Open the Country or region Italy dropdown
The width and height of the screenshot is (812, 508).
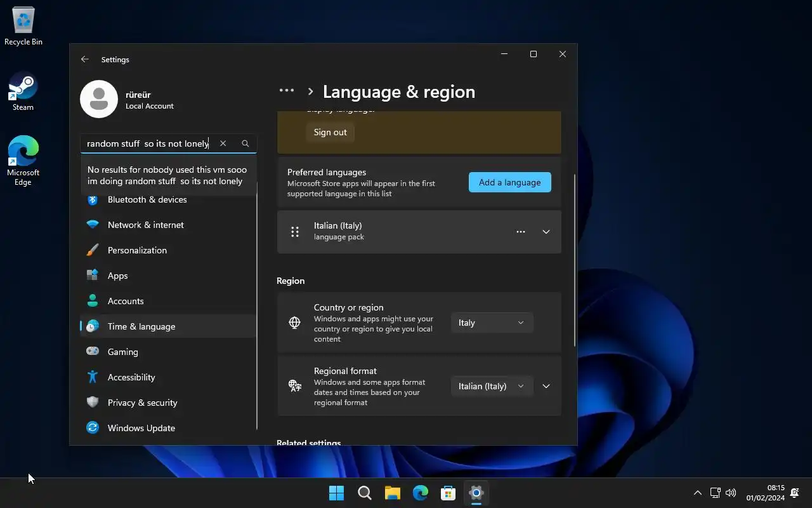pos(492,323)
